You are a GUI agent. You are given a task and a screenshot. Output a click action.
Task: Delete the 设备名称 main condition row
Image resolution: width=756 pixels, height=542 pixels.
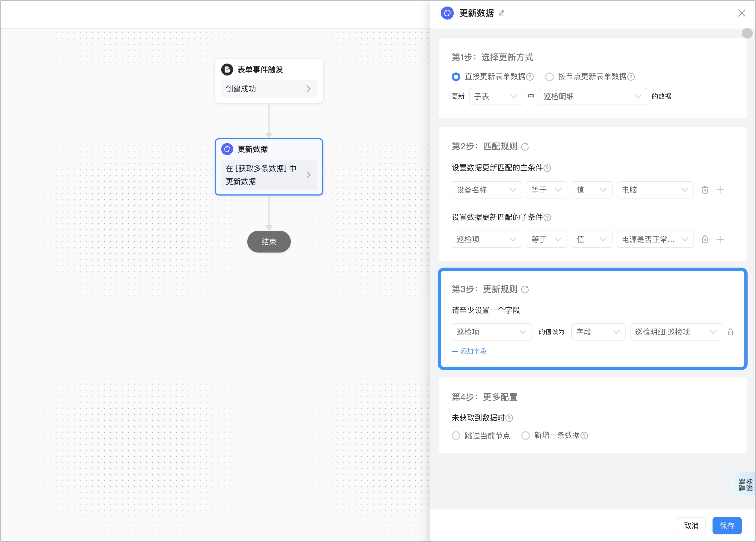click(705, 190)
